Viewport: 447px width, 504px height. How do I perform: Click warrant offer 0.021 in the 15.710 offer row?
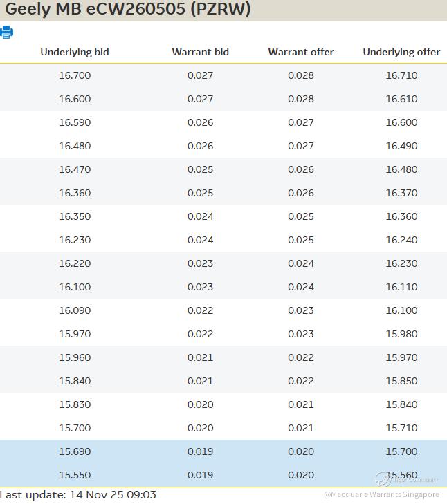point(301,428)
